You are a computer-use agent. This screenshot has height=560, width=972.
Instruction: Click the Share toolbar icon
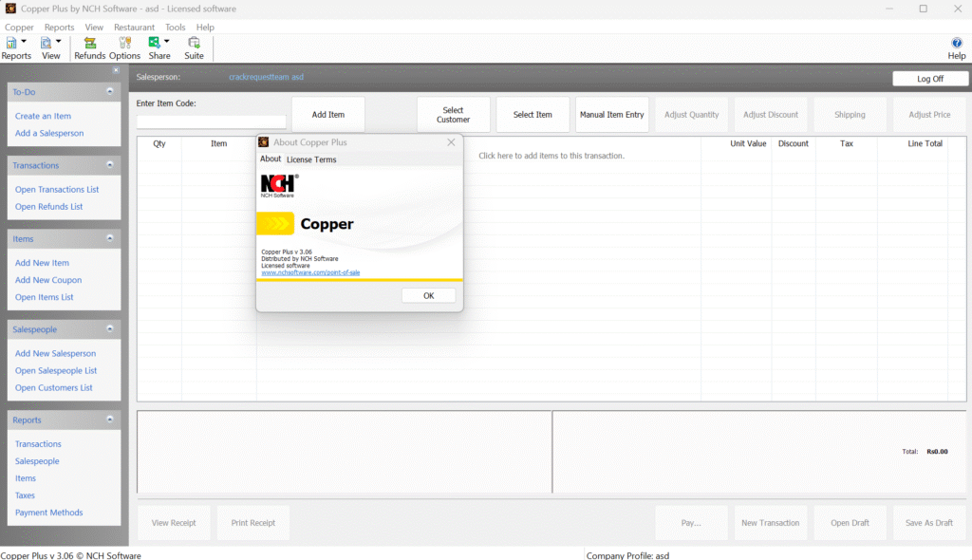[155, 43]
